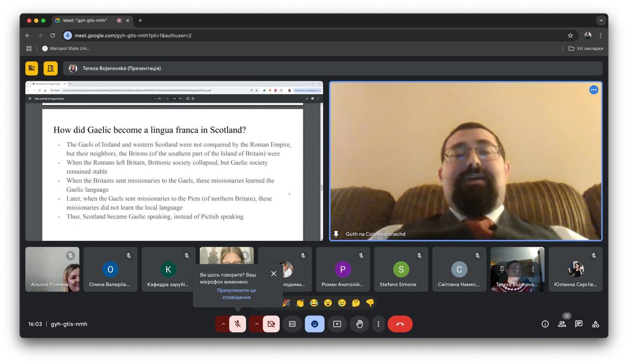628x364 pixels.
Task: Open in-call chat messages icon
Action: coord(579,324)
